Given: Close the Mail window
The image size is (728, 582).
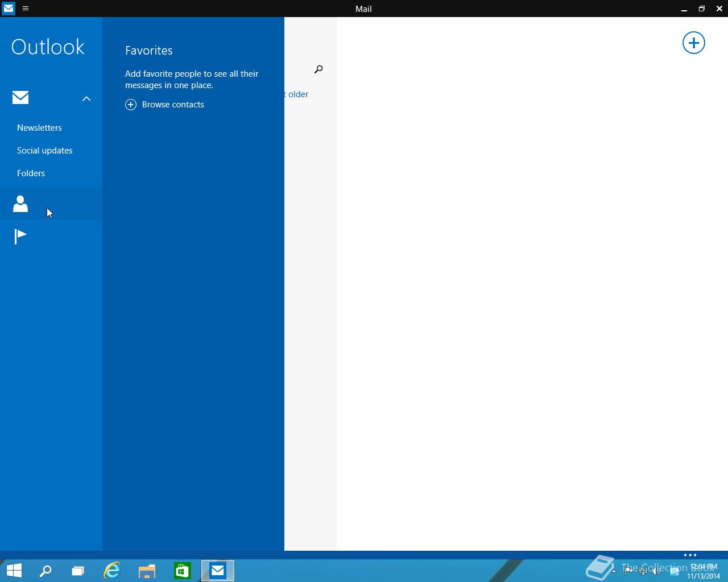Looking at the screenshot, I should [x=719, y=9].
